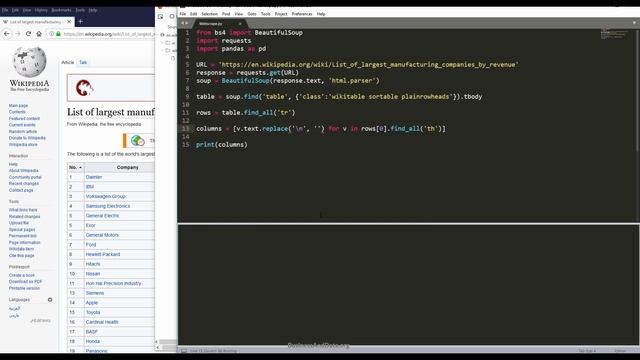
Task: Open Sublime Text Tools menu
Action: pos(266,14)
